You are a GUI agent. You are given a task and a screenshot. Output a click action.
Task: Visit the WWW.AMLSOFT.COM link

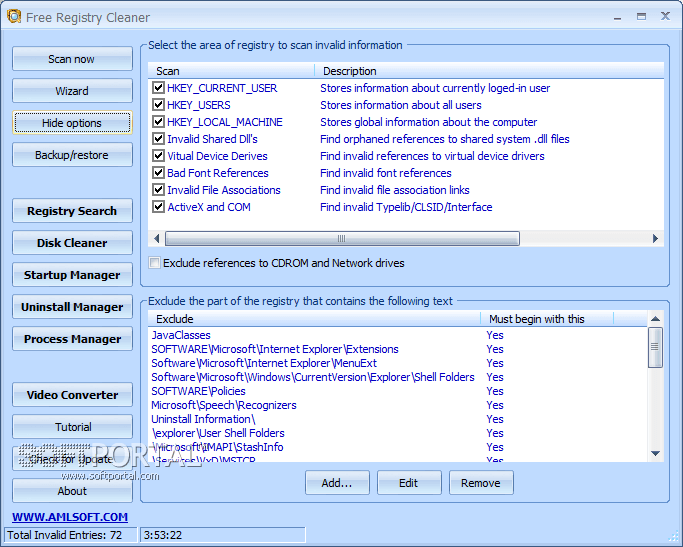click(x=70, y=517)
